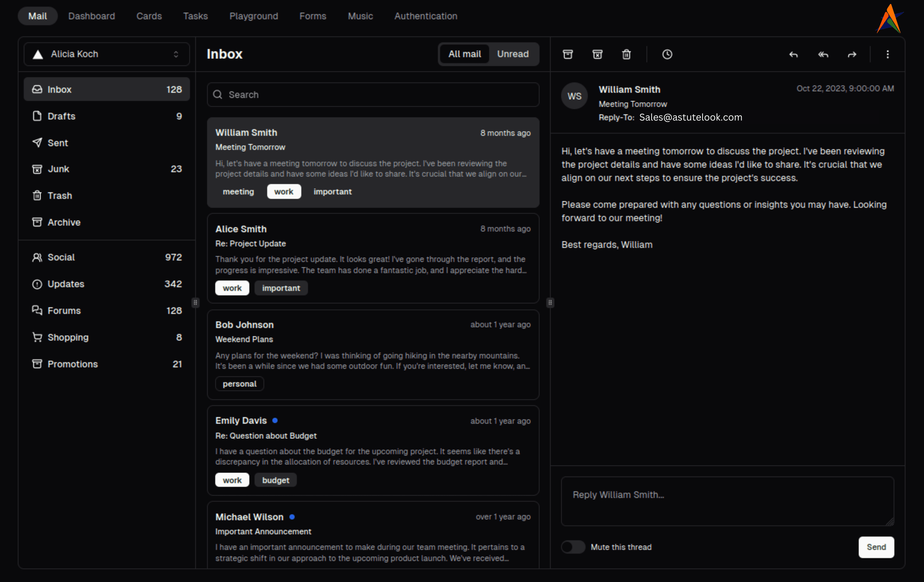Viewport: 924px width, 582px height.
Task: Click the reply-all icon
Action: [823, 54]
